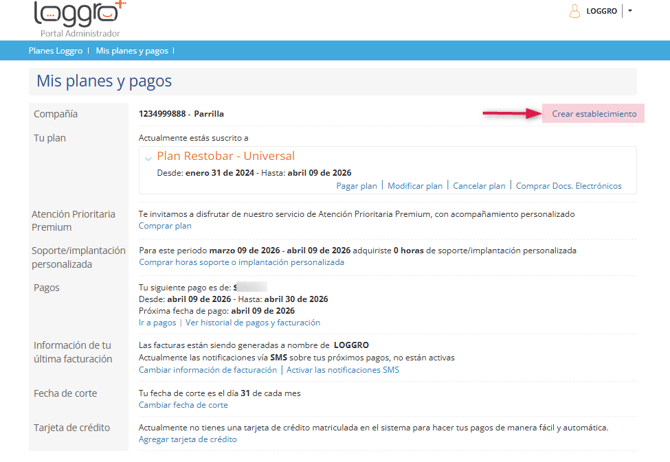Screen dimensions: 670x462
Task: Click Información de tu última facturación label
Action: point(73,352)
